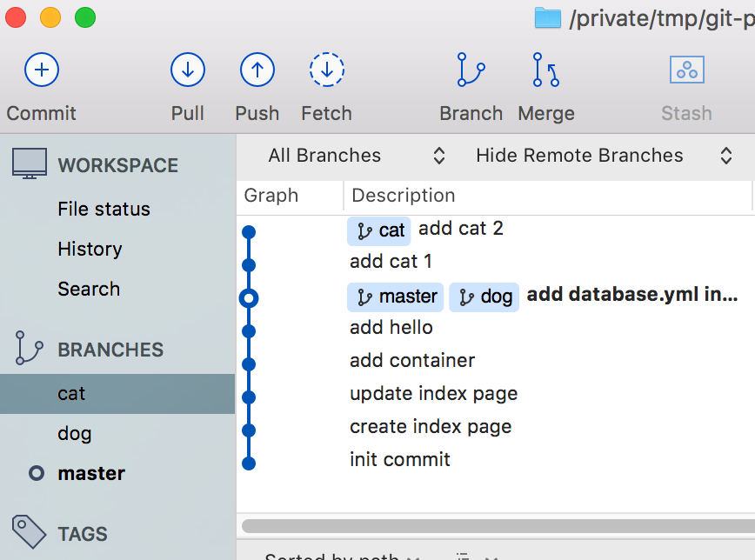Click the Stash toolbar icon
Screen dimensions: 755x560
tap(686, 70)
